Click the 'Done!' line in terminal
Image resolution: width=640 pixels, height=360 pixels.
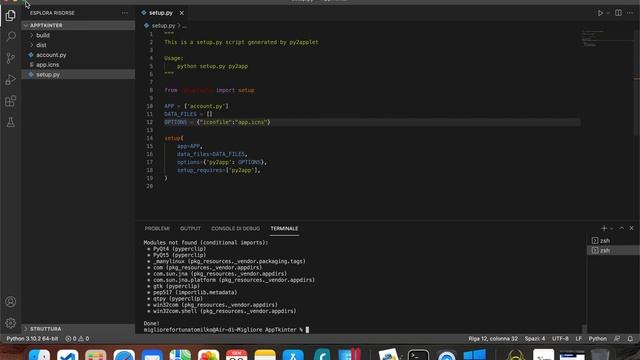pyautogui.click(x=151, y=323)
